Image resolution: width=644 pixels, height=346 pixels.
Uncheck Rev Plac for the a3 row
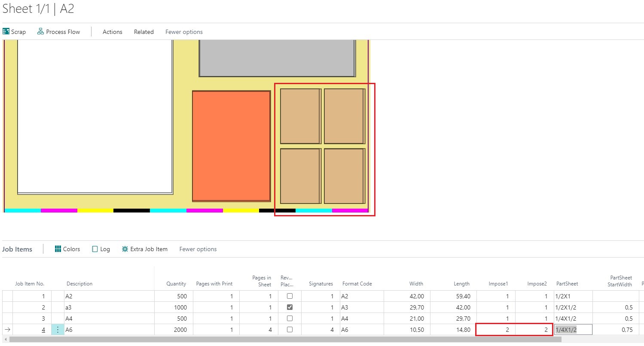coord(290,307)
